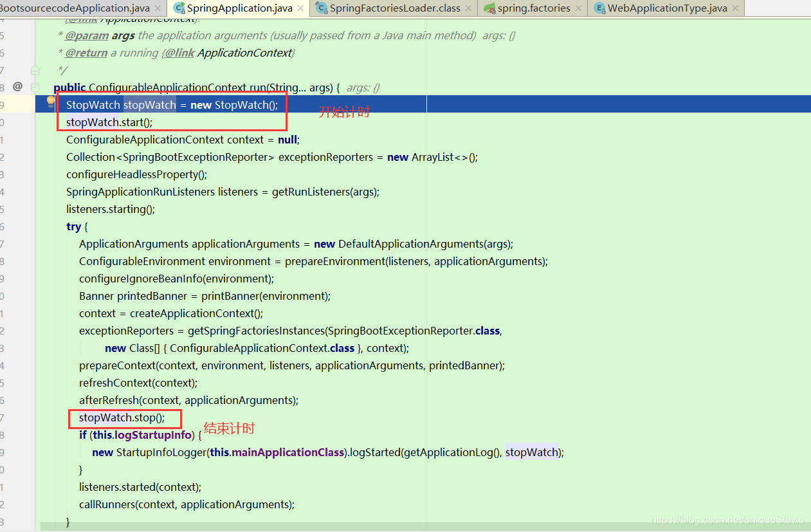
Task: Click the stopWatch.stop() call
Action: point(122,417)
